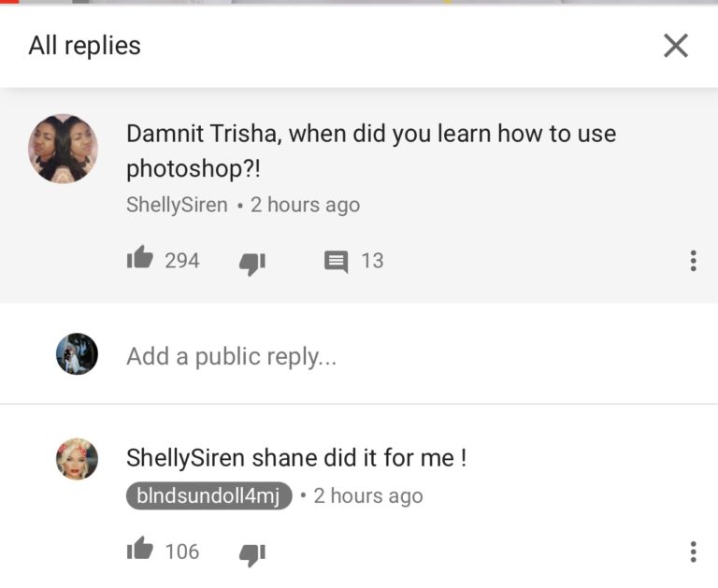Click the 13 replies count

pos(372,261)
